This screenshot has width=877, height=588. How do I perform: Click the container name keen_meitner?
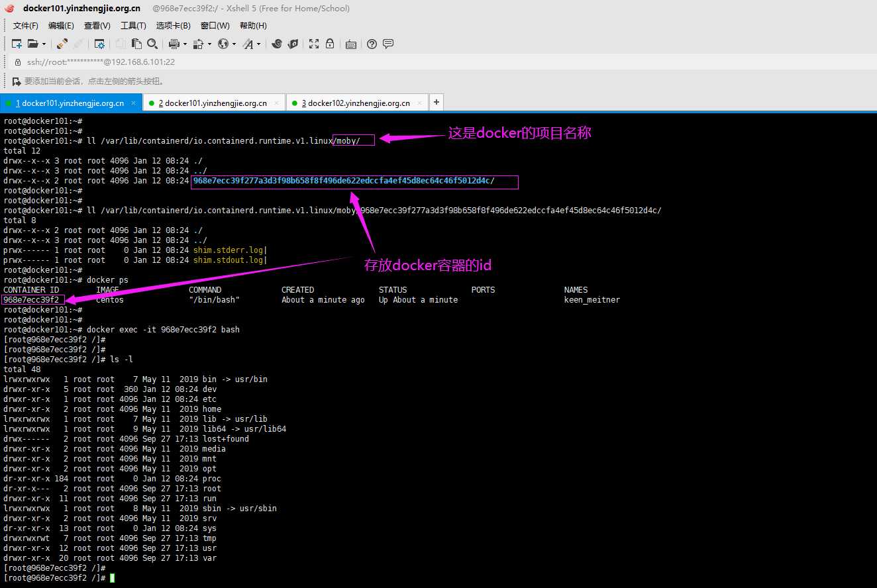click(x=592, y=300)
